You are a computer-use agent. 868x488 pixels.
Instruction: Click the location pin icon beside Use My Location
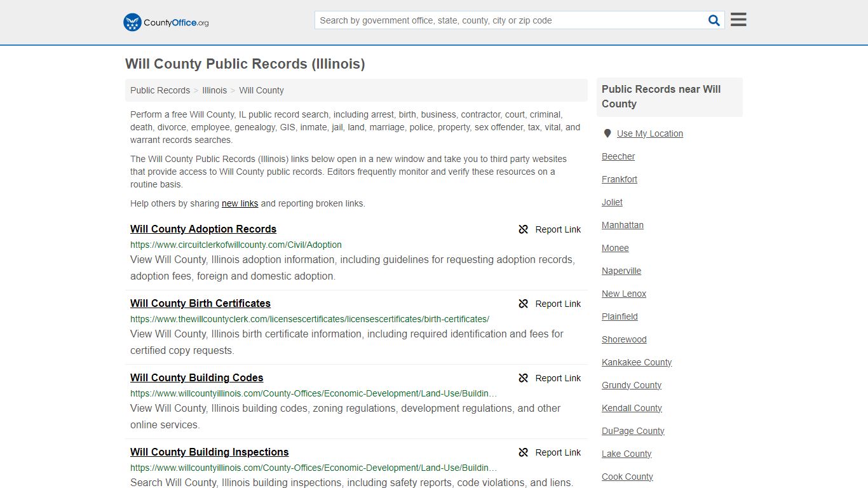click(607, 133)
